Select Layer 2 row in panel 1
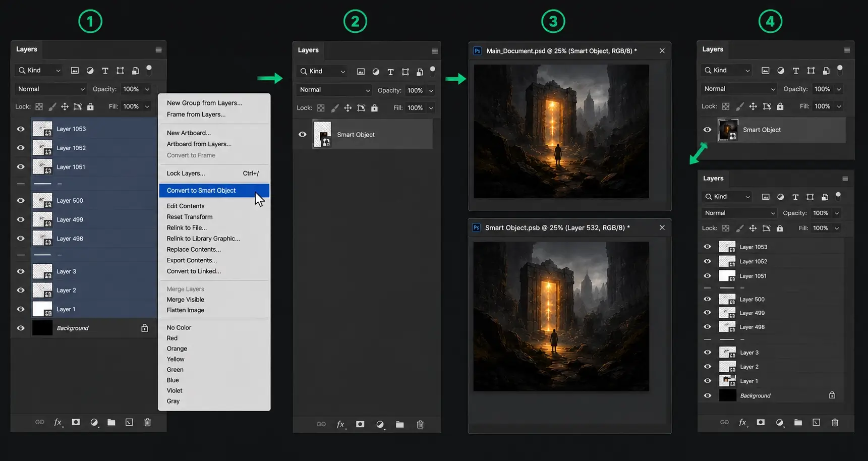868x461 pixels. [94, 290]
